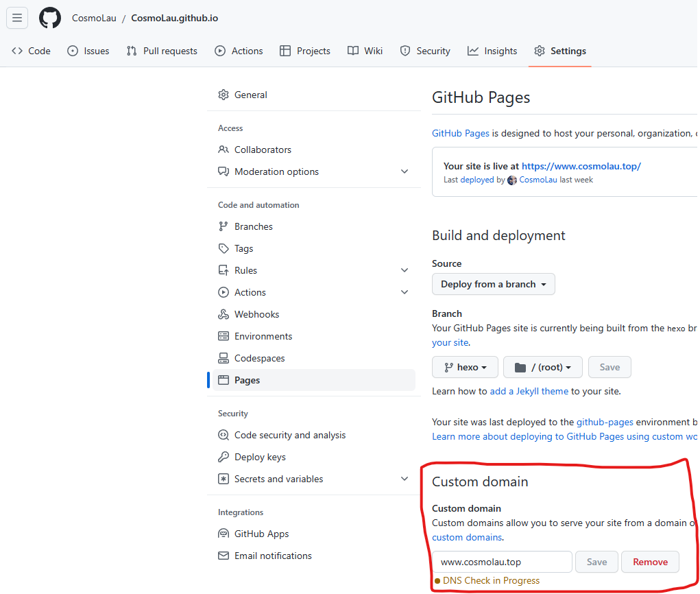Click the GitHub Apps icon
700x594 pixels.
point(224,534)
